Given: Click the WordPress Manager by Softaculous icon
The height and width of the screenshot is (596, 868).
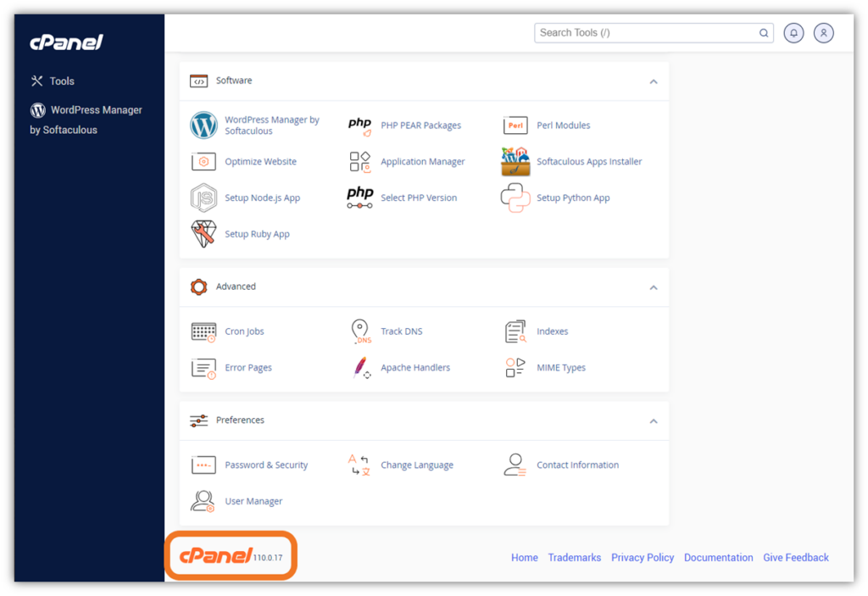Looking at the screenshot, I should [x=203, y=125].
